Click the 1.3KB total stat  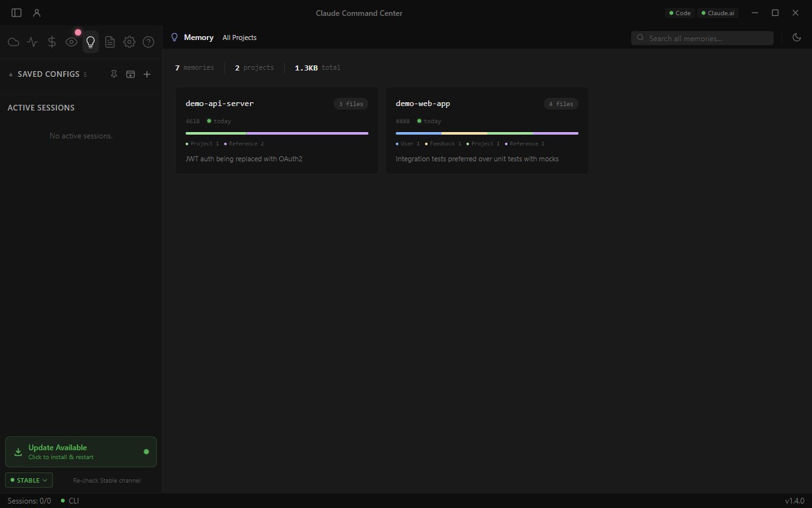coord(318,67)
